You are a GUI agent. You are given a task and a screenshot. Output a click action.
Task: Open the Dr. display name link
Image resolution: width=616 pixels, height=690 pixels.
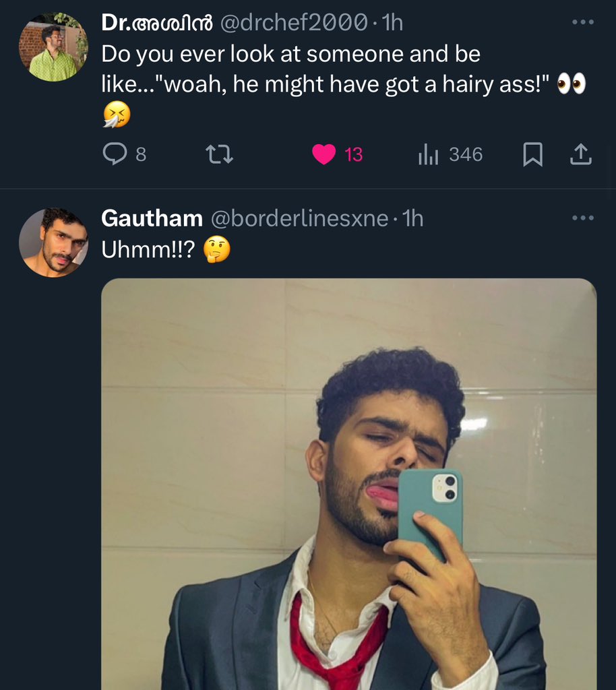[x=157, y=22]
